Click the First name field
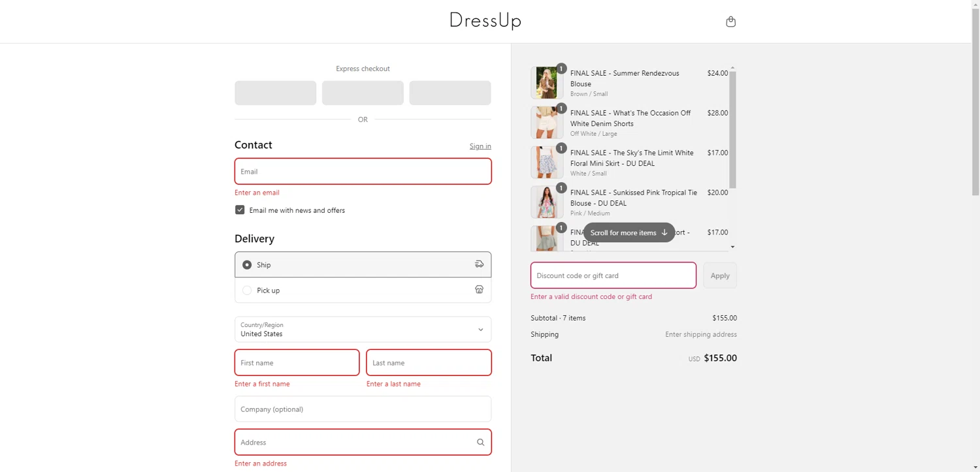 [297, 362]
